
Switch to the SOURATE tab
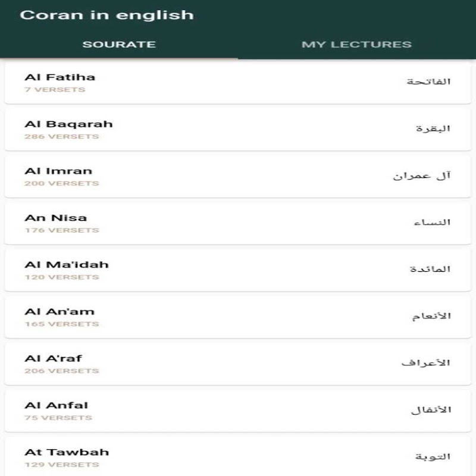tap(119, 44)
